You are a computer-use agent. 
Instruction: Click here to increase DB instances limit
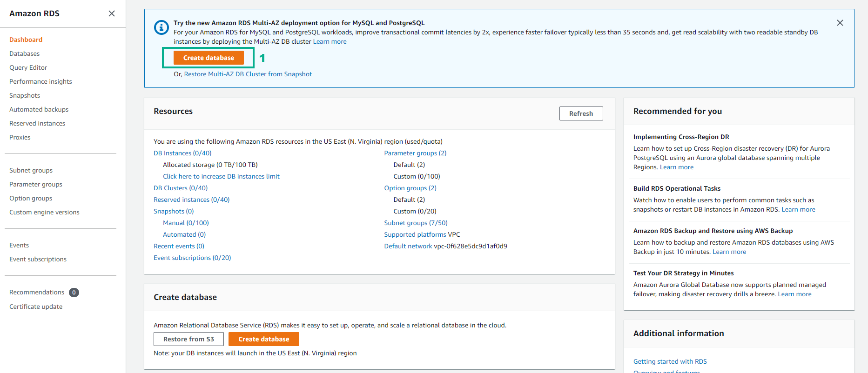pos(221,176)
